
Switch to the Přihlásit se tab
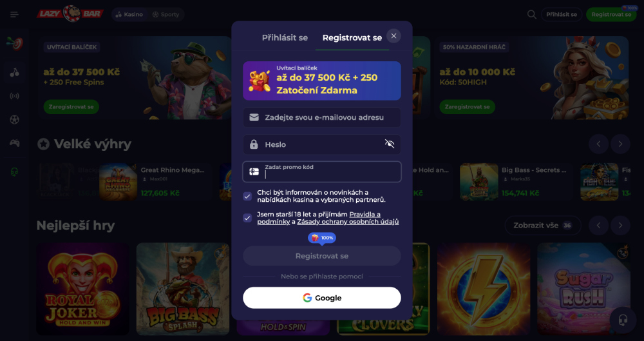pos(285,37)
